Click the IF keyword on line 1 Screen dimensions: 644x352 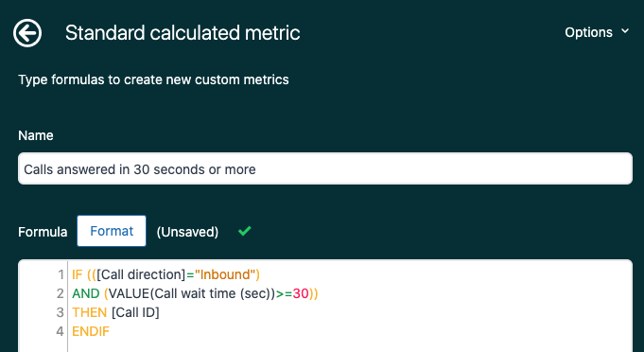tap(78, 274)
